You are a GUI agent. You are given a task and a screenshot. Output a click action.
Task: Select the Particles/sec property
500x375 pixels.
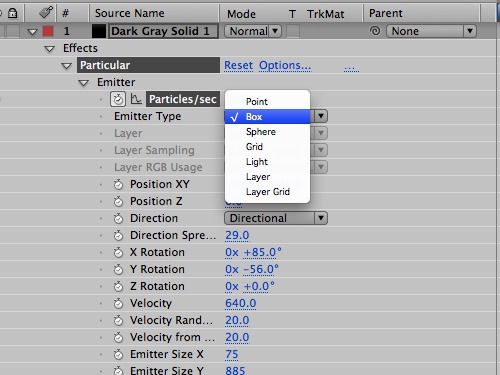tap(183, 99)
